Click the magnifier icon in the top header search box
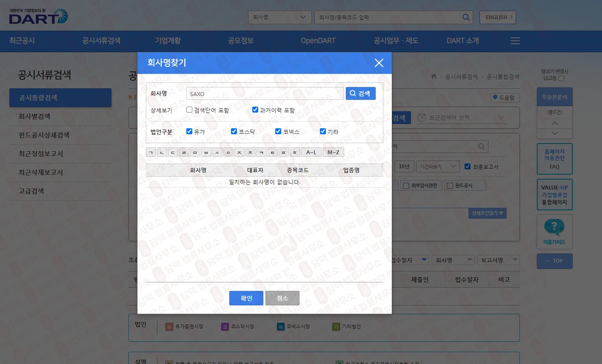The image size is (602, 364). click(466, 17)
